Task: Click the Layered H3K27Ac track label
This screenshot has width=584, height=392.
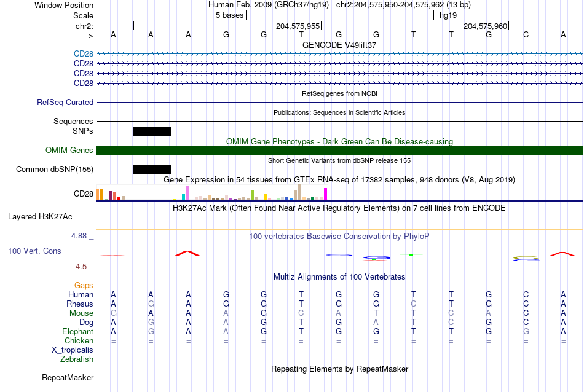Action: point(40,217)
